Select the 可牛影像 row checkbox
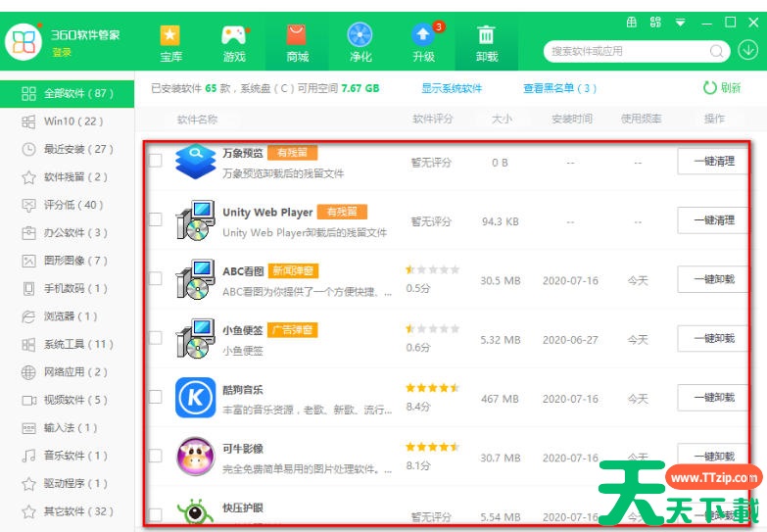The width and height of the screenshot is (767, 532). pos(155,457)
